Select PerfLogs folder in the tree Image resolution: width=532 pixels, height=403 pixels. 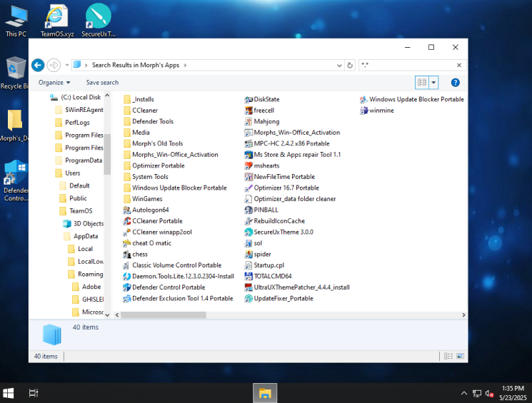point(73,123)
